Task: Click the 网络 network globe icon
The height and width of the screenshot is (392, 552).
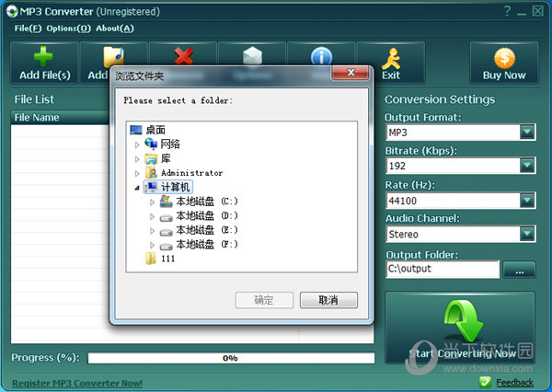Action: pos(151,144)
